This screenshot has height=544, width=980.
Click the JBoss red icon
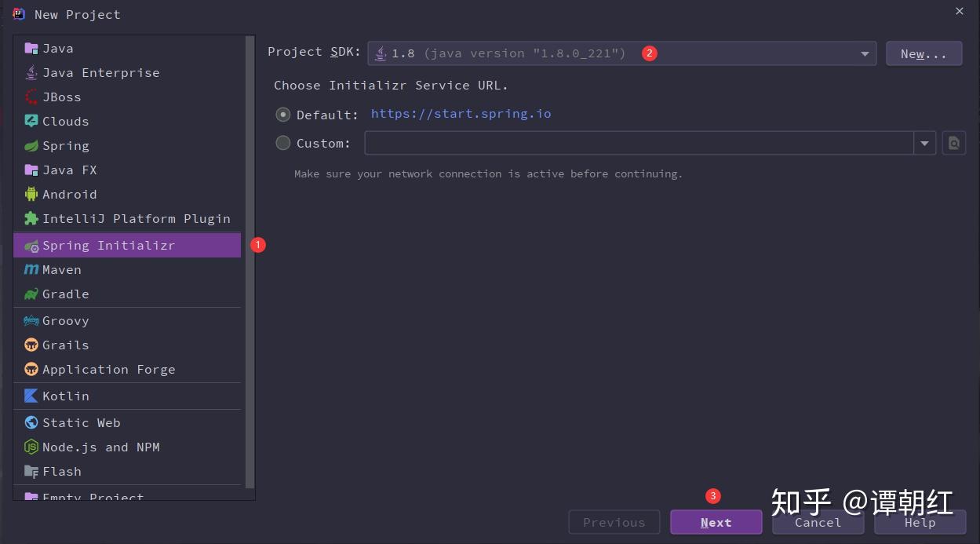[x=31, y=97]
